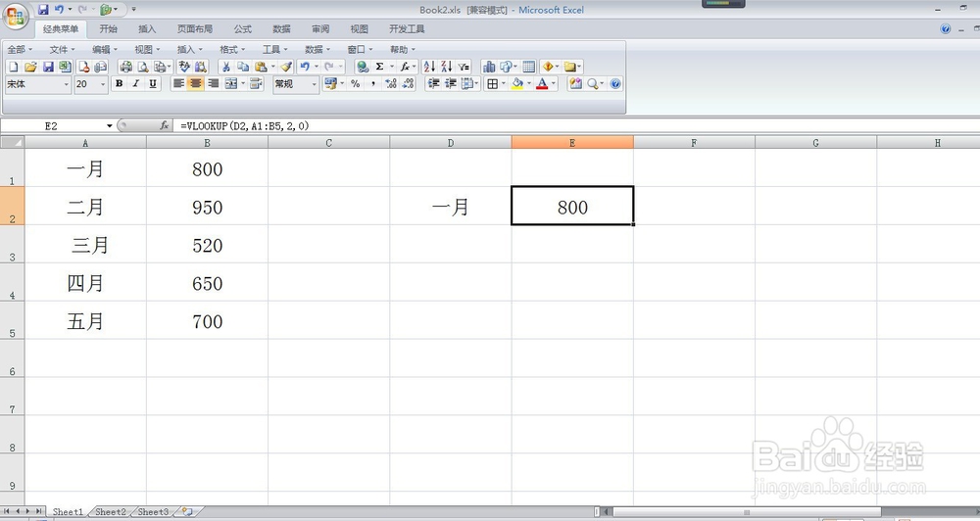Paste using the clipboard icon
980x521 pixels.
point(261,67)
